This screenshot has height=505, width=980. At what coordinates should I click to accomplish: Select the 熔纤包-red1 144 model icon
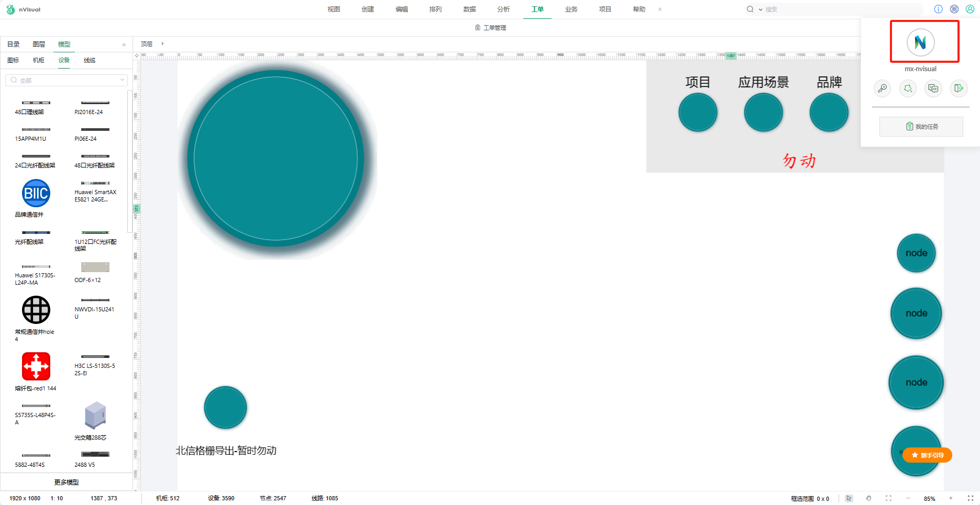(36, 366)
